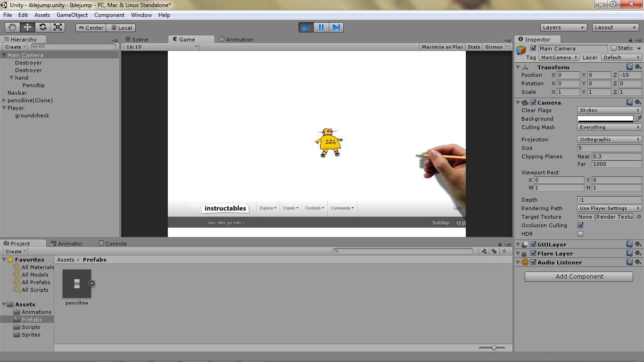Select the Scale tool
The height and width of the screenshot is (362, 644).
click(58, 27)
